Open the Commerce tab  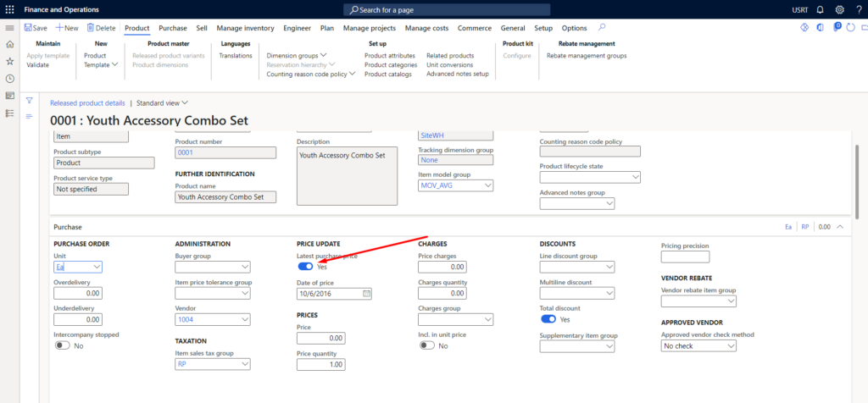coord(475,28)
